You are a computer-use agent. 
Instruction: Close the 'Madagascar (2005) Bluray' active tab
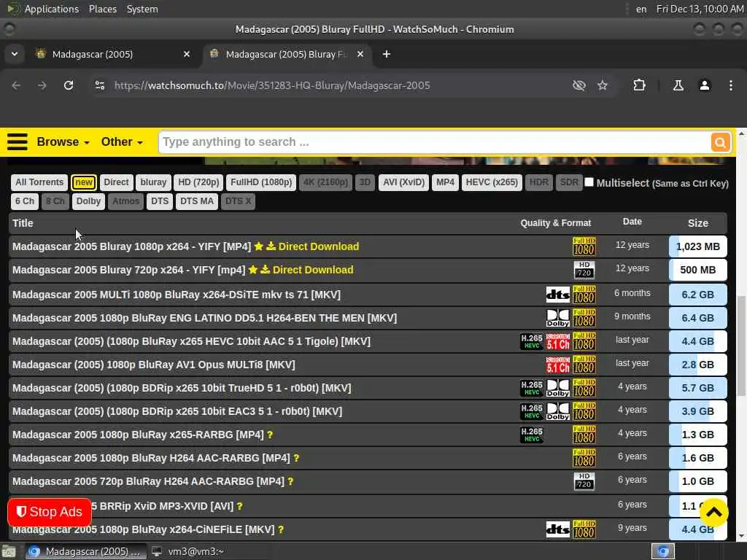(x=360, y=54)
